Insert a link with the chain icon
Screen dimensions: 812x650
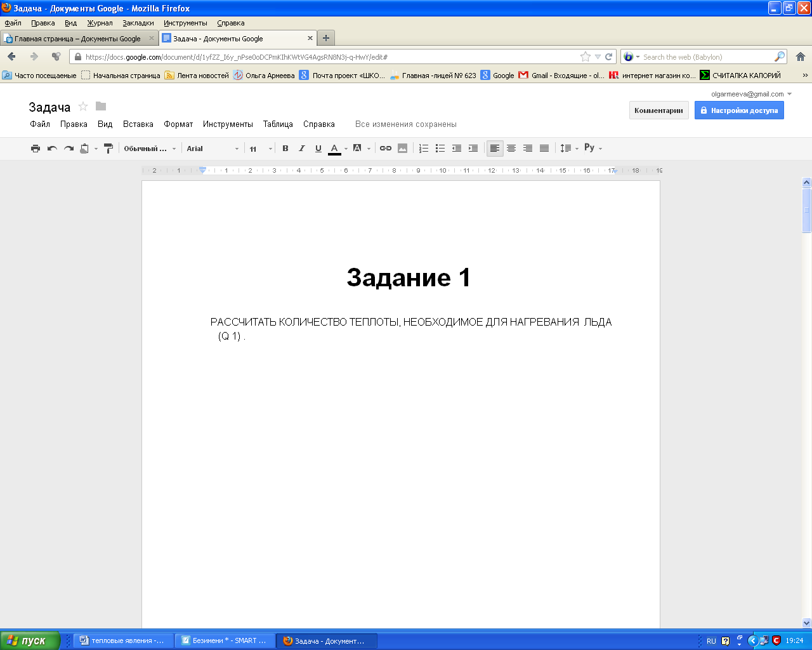pos(386,149)
